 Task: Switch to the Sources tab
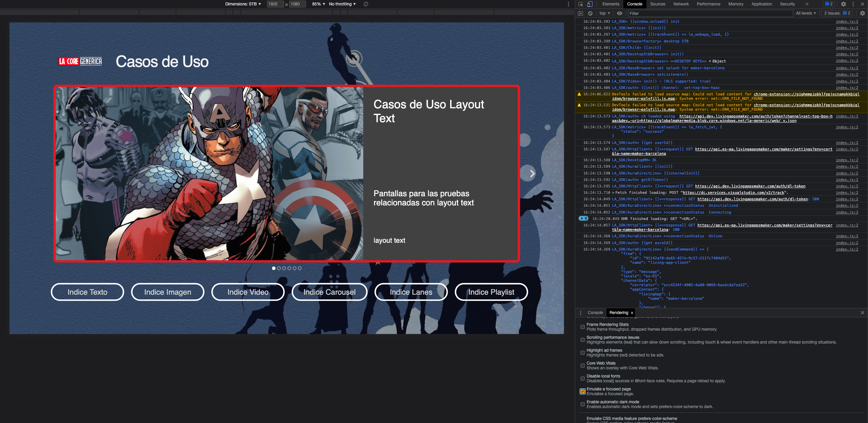(658, 4)
